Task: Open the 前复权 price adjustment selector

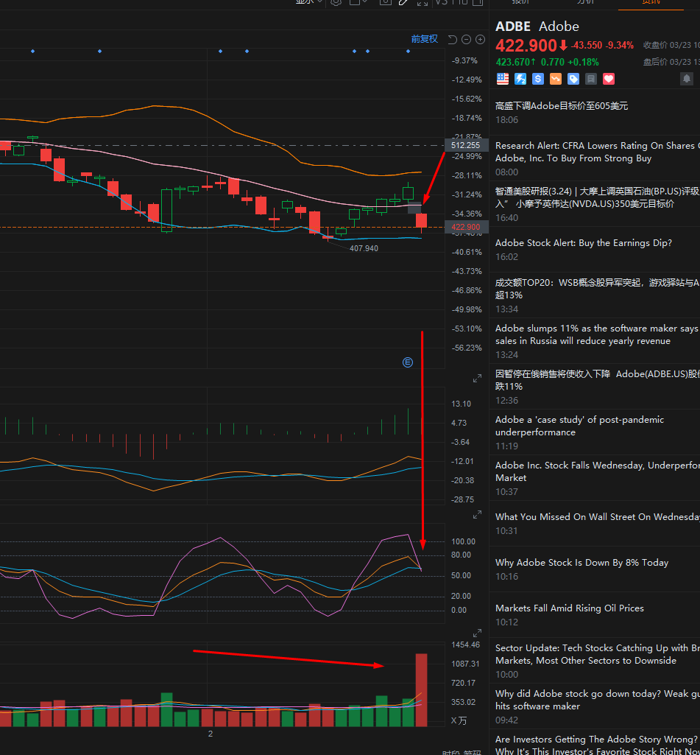Action: click(x=424, y=39)
